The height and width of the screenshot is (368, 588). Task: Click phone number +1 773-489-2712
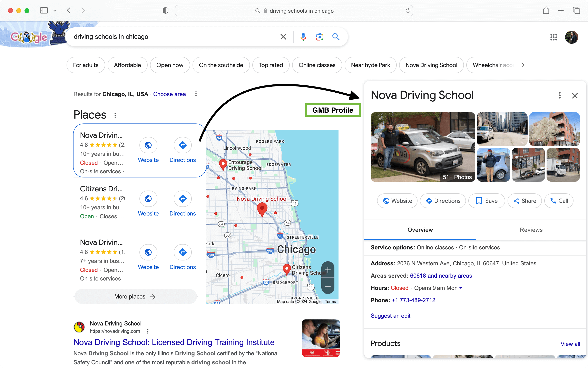(x=413, y=300)
